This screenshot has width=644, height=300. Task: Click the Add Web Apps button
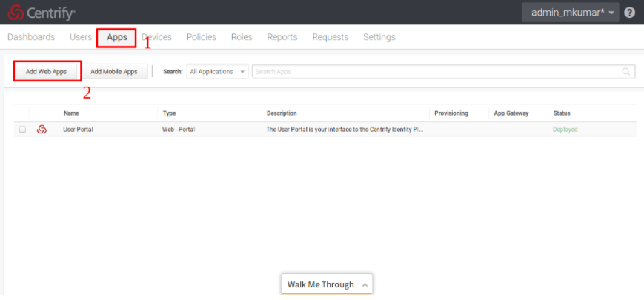point(46,71)
